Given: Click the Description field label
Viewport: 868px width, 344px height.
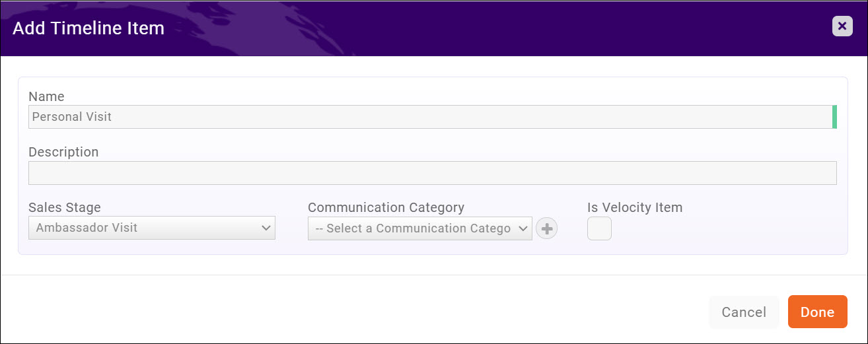Looking at the screenshot, I should point(63,152).
